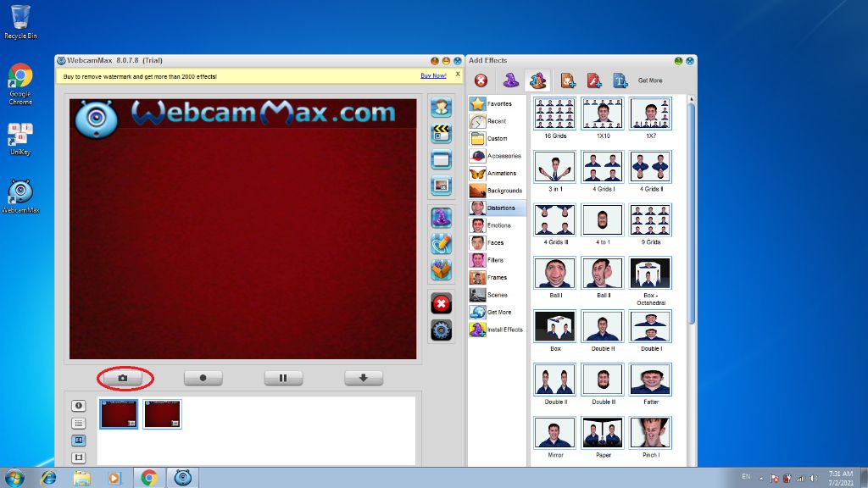Apply the Pinch I effect
Image resolution: width=868 pixels, height=488 pixels.
650,433
